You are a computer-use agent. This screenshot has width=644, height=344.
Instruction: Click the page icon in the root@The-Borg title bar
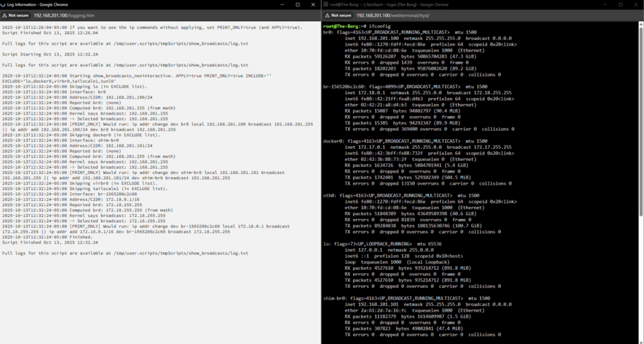326,5
